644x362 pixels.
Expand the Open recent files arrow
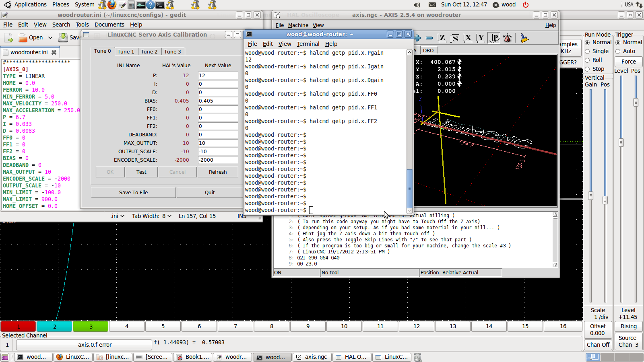[50, 37]
